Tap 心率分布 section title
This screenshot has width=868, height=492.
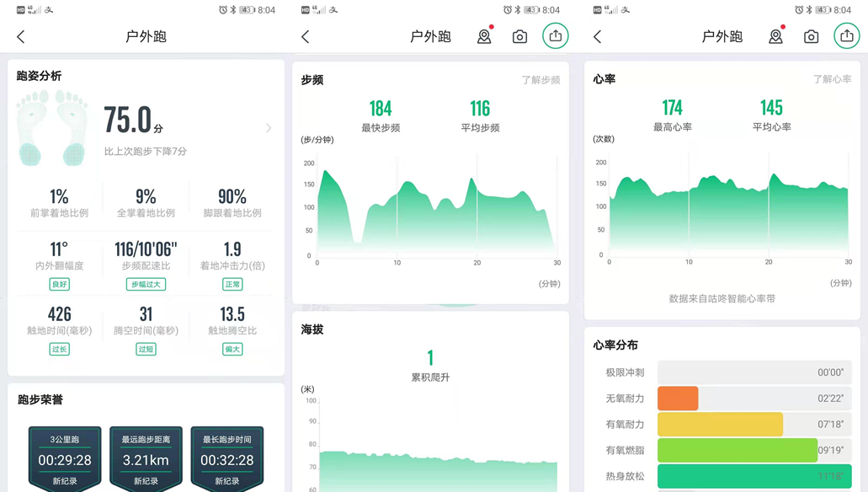[x=615, y=345]
